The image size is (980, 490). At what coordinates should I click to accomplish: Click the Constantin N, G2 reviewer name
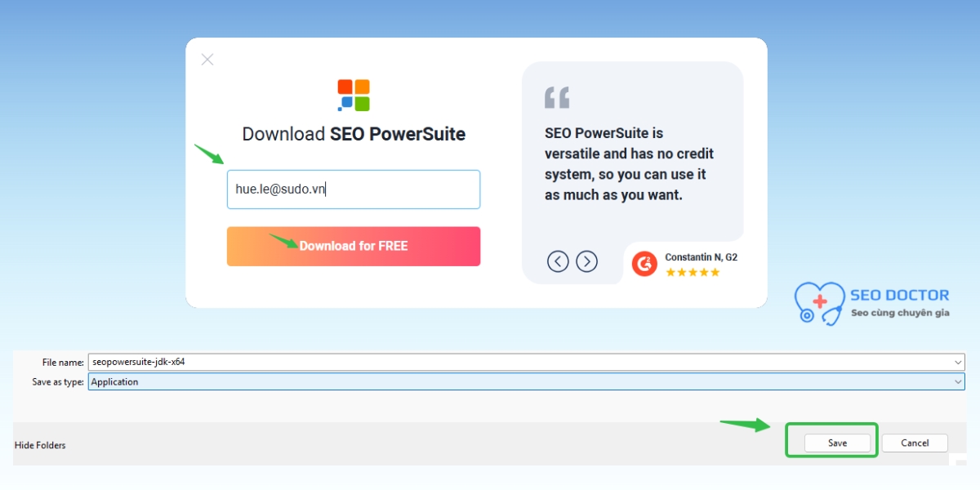pyautogui.click(x=701, y=257)
